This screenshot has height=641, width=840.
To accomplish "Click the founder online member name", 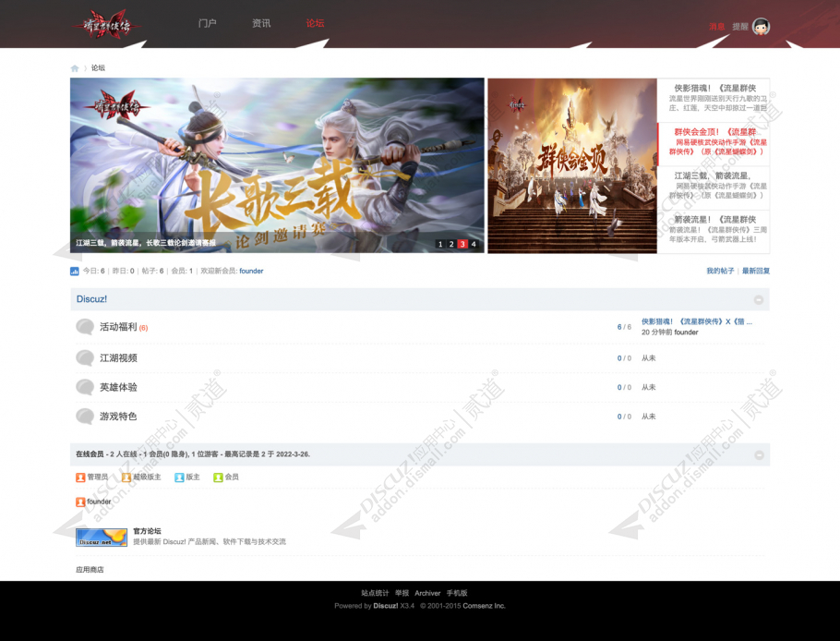I will coord(99,502).
